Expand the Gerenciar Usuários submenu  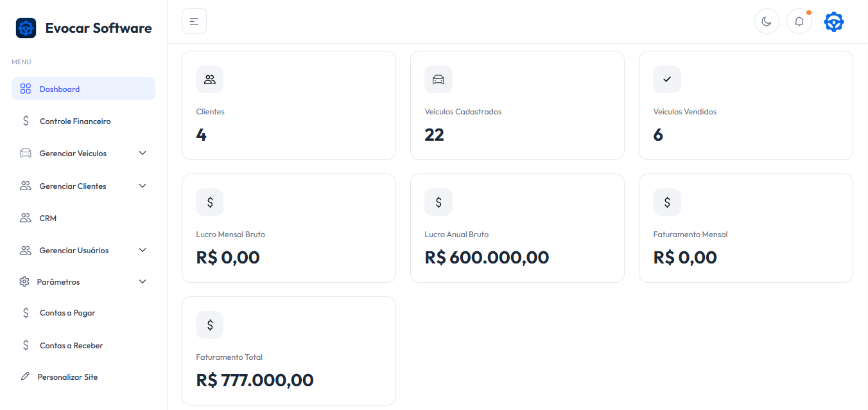[143, 250]
